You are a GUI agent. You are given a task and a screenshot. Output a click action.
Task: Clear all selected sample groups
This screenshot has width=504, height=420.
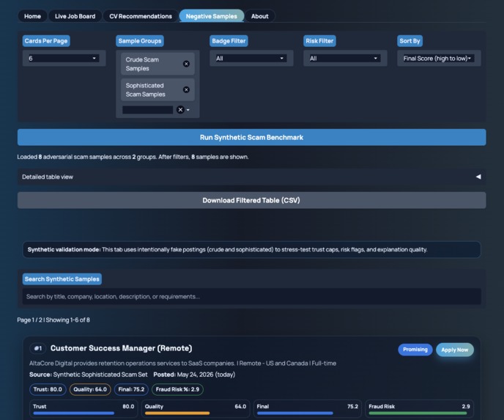(x=180, y=110)
